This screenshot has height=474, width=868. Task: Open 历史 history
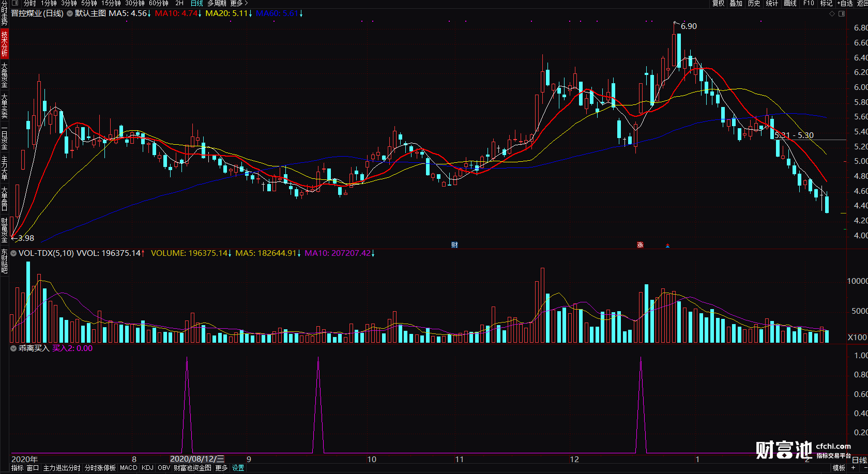click(x=754, y=3)
